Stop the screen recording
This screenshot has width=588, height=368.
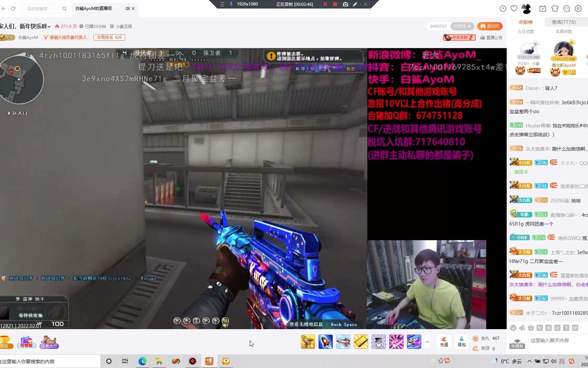[335, 4]
